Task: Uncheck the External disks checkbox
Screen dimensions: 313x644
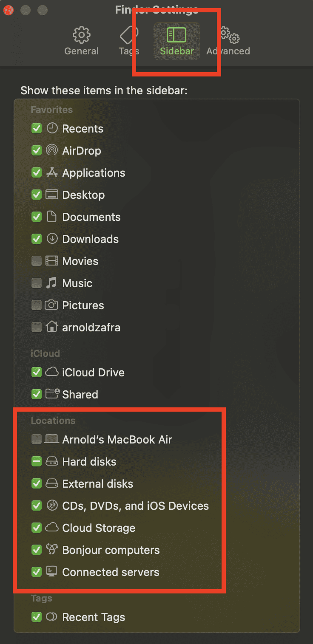Action: 36,483
